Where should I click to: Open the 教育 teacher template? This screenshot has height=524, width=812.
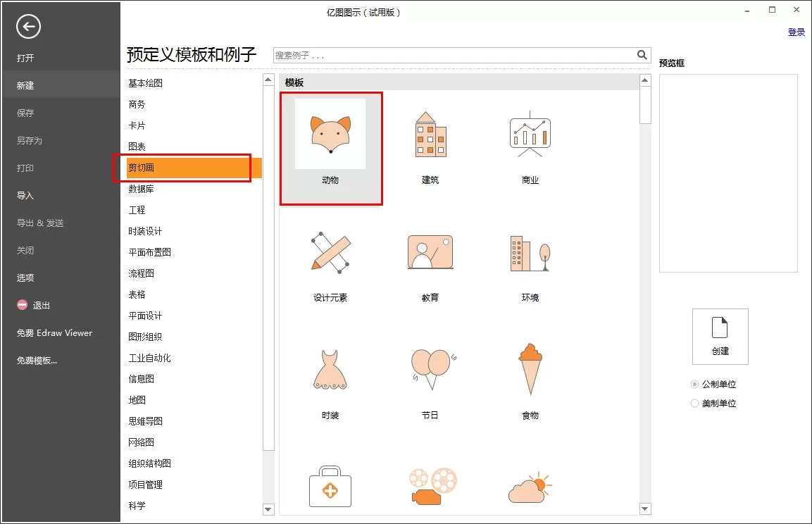(x=430, y=252)
